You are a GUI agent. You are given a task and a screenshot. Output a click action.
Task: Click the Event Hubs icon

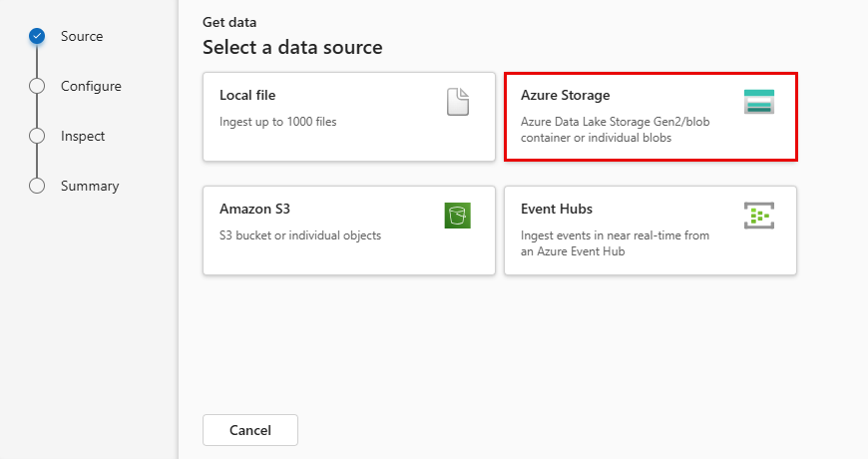click(x=759, y=216)
